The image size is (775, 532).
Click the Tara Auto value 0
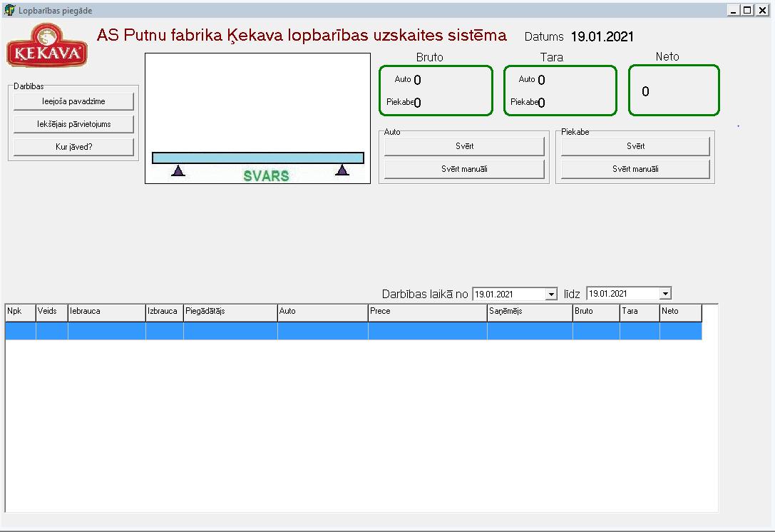[541, 80]
